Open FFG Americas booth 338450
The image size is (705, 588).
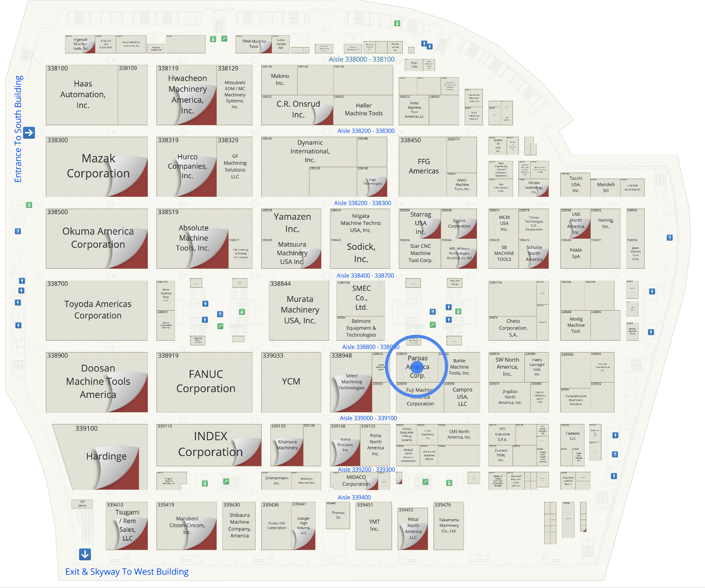click(x=423, y=167)
